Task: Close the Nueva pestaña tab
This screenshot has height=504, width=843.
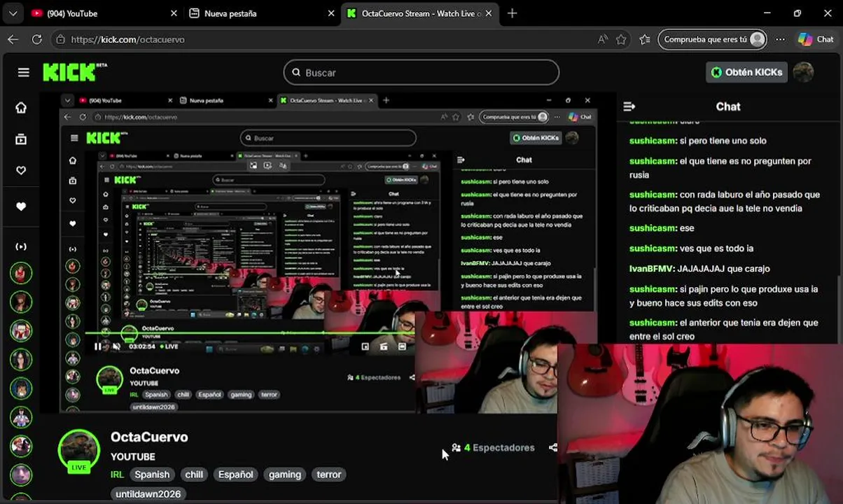Action: (x=331, y=13)
